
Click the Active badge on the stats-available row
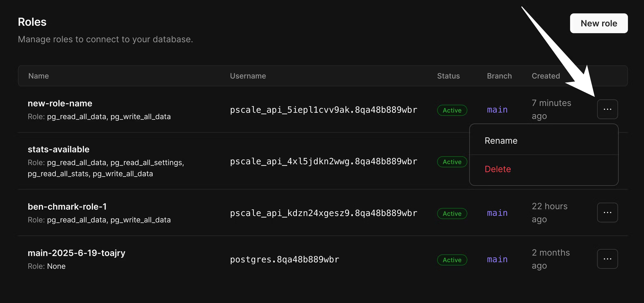click(x=452, y=162)
